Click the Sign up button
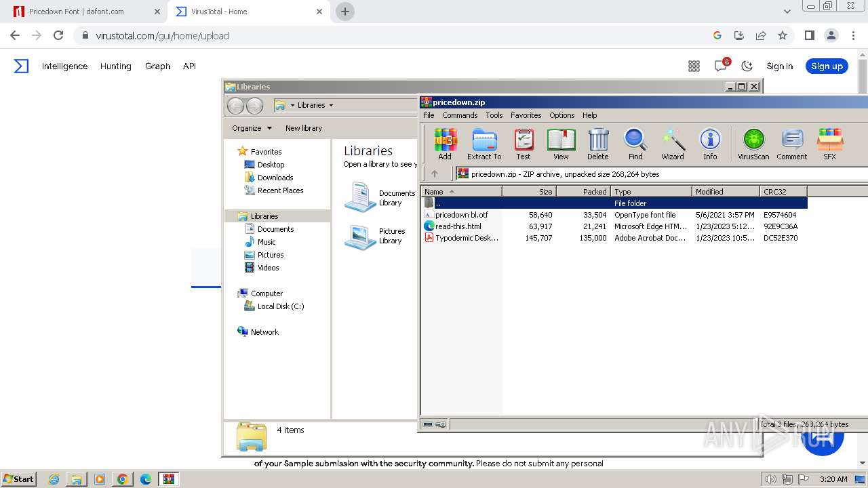Image resolution: width=868 pixels, height=488 pixels. coord(827,66)
